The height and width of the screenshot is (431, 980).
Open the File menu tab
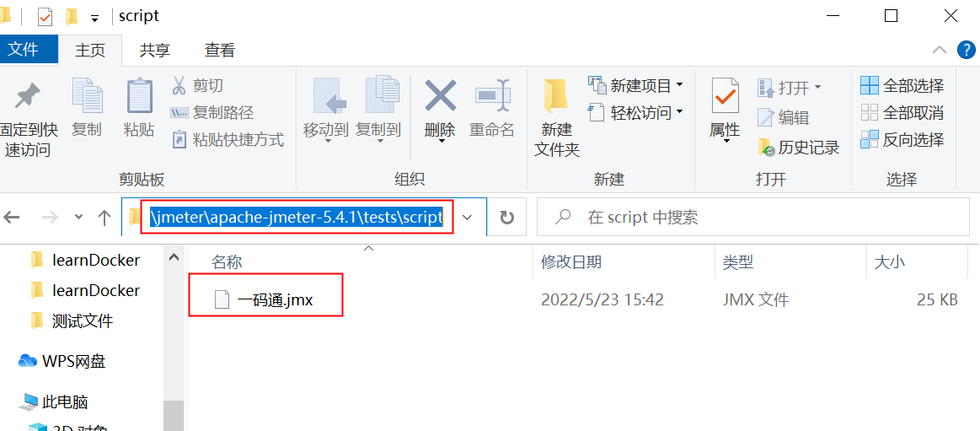(23, 50)
